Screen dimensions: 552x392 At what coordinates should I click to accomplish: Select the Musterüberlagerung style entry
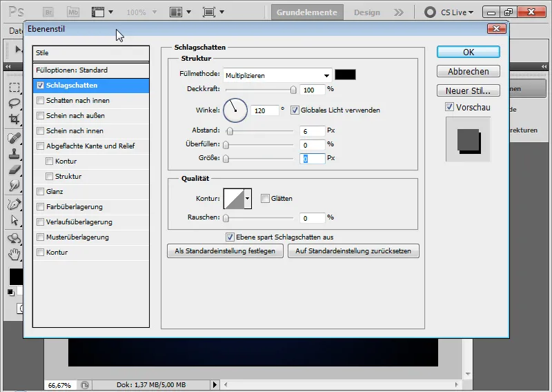91,237
